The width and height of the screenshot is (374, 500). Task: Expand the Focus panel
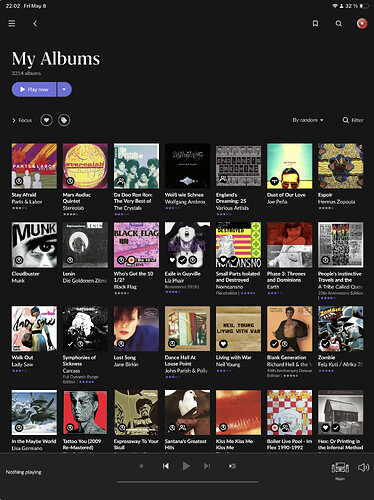click(x=22, y=120)
